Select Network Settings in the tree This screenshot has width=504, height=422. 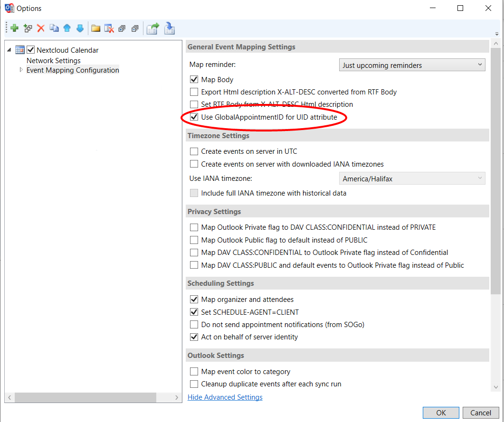53,60
